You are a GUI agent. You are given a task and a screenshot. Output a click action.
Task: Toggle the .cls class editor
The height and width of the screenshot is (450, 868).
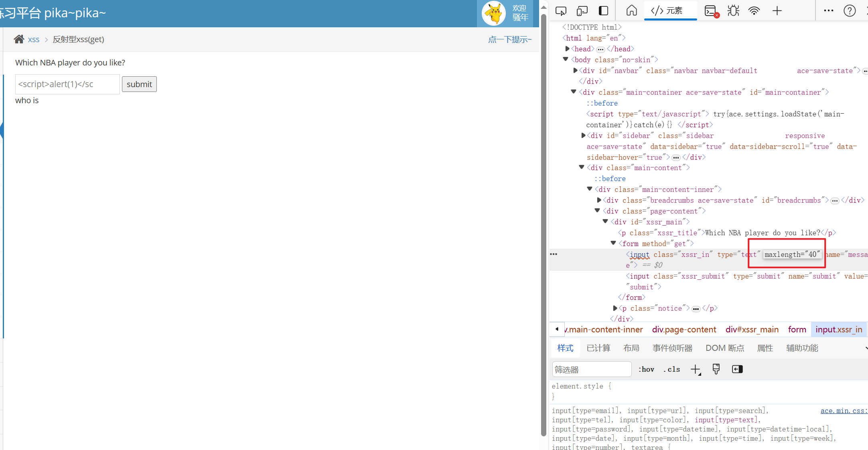click(x=672, y=369)
